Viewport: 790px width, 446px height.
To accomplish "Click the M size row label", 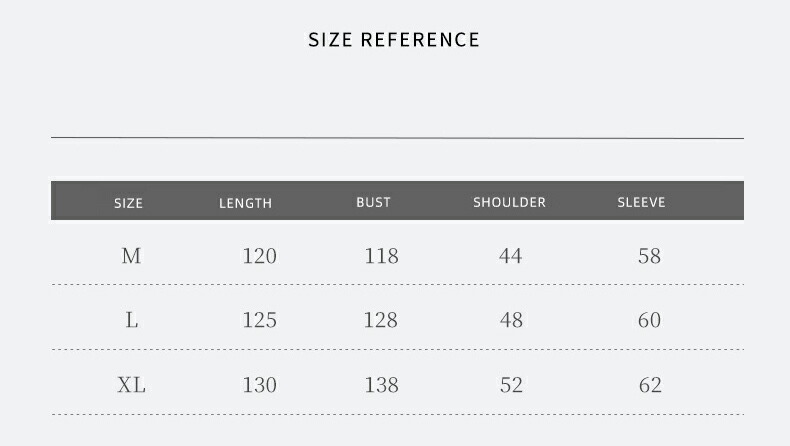I will click(x=131, y=256).
